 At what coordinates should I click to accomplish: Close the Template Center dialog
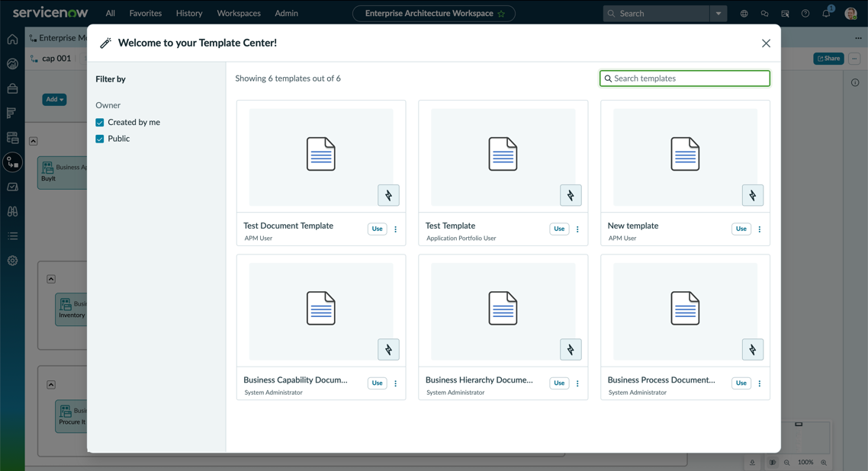[x=766, y=43]
